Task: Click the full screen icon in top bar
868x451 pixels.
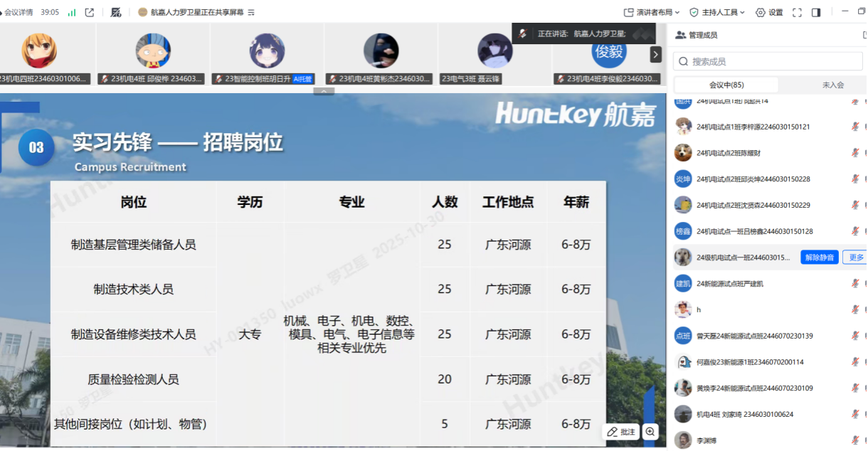Action: coord(797,12)
